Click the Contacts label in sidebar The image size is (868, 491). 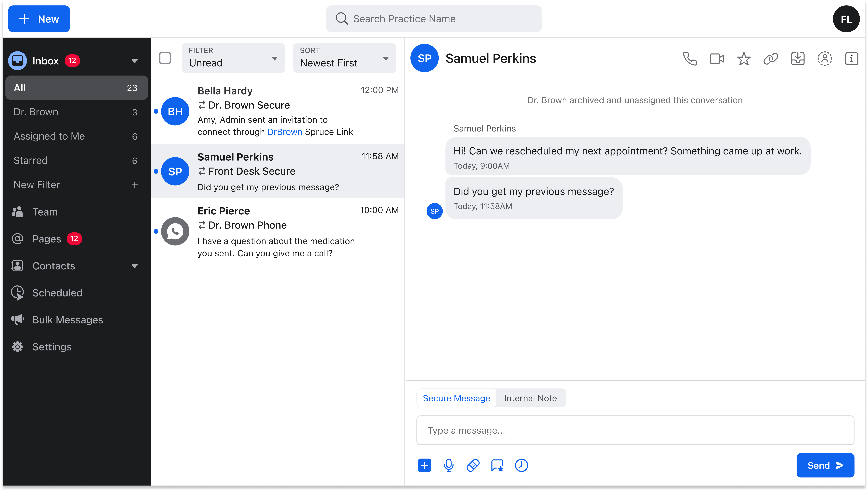[54, 266]
